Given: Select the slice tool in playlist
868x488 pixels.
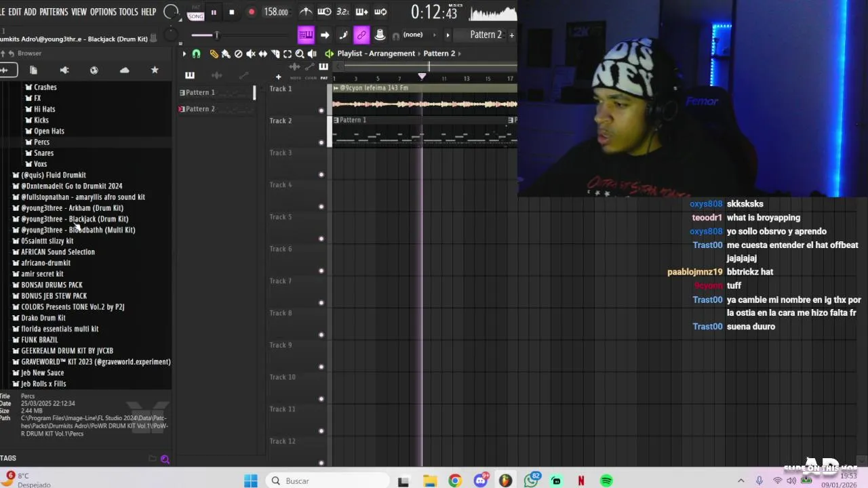Looking at the screenshot, I should [275, 54].
